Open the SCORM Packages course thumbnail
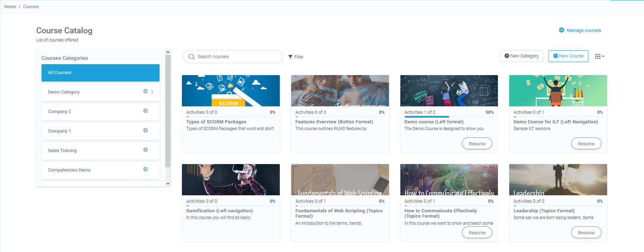Viewport: 644px width, 252px height. [231, 91]
